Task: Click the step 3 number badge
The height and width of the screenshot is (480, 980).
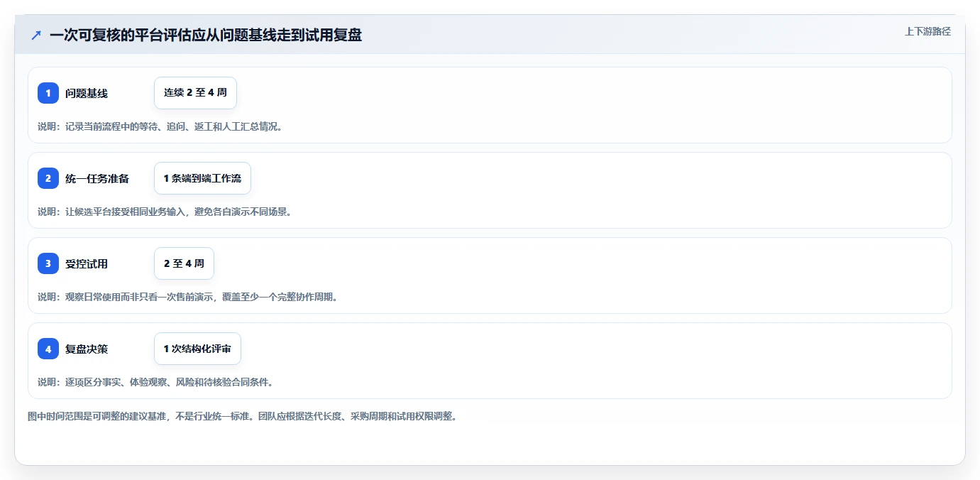Action: 48,263
